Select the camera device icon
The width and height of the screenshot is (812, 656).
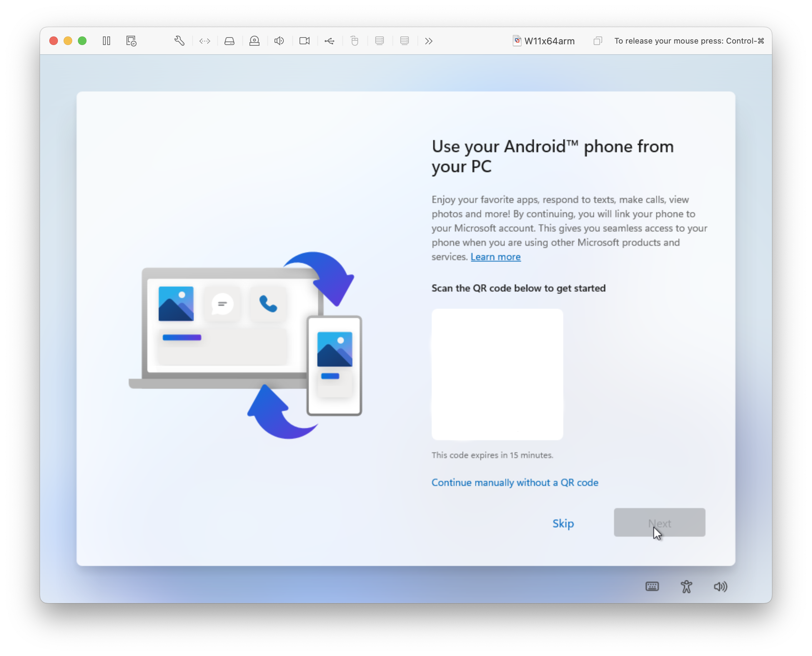click(304, 41)
